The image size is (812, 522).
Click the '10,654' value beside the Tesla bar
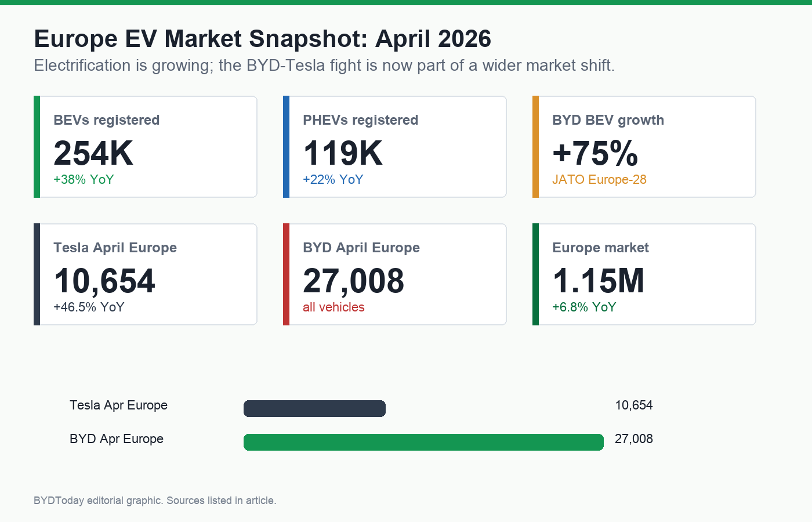click(x=634, y=405)
